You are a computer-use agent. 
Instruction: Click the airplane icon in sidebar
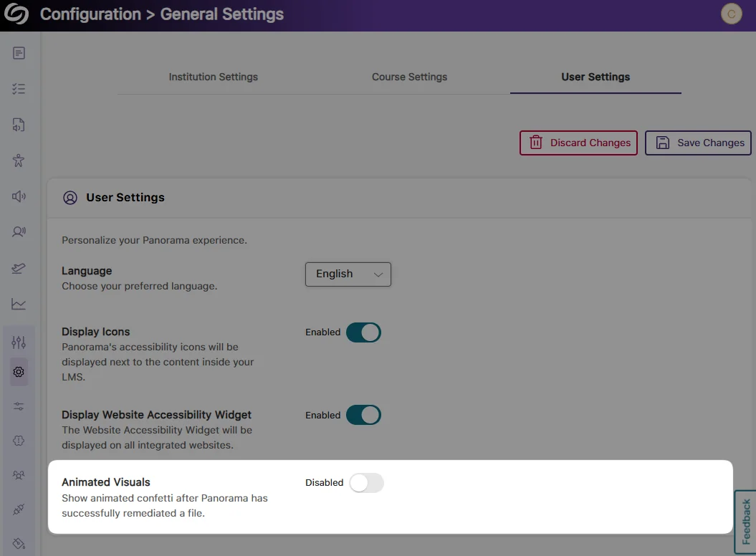[19, 268]
